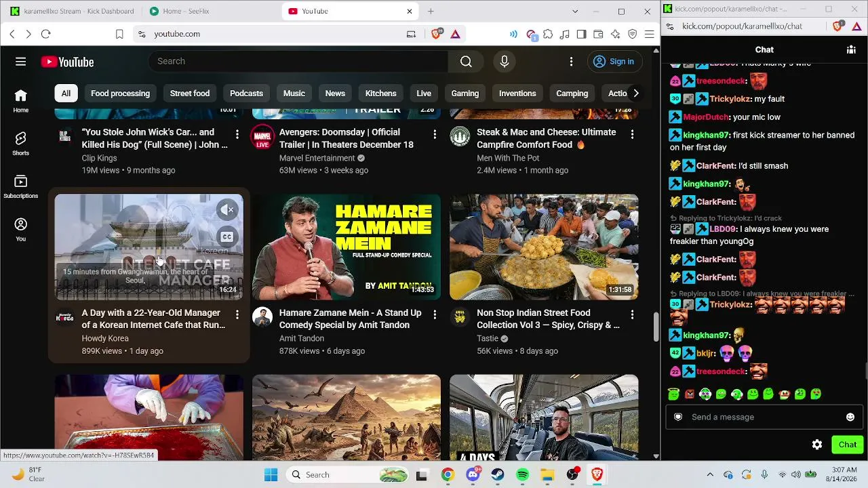This screenshot has width=868, height=488.
Task: Open a new browser tab
Action: pyautogui.click(x=431, y=12)
